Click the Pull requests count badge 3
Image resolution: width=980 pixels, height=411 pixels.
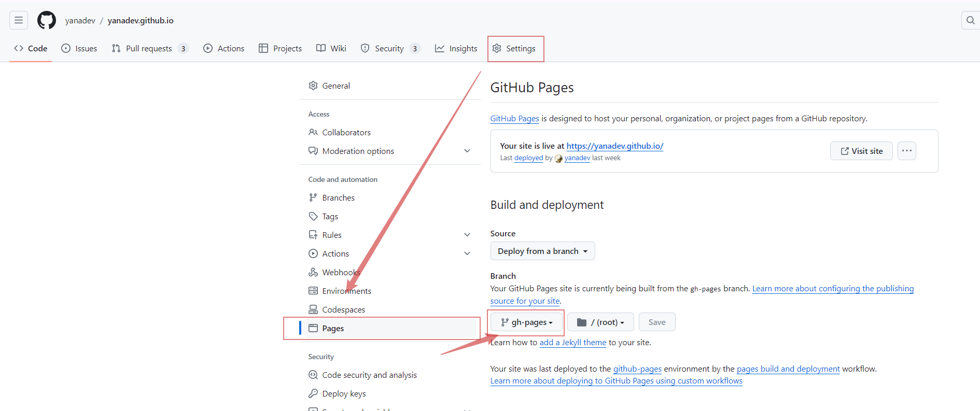[183, 48]
